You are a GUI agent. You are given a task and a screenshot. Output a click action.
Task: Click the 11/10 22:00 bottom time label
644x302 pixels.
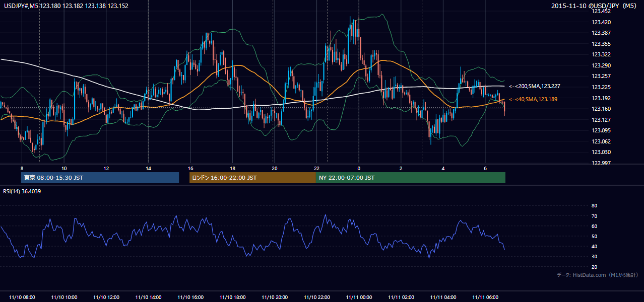tap(316, 297)
